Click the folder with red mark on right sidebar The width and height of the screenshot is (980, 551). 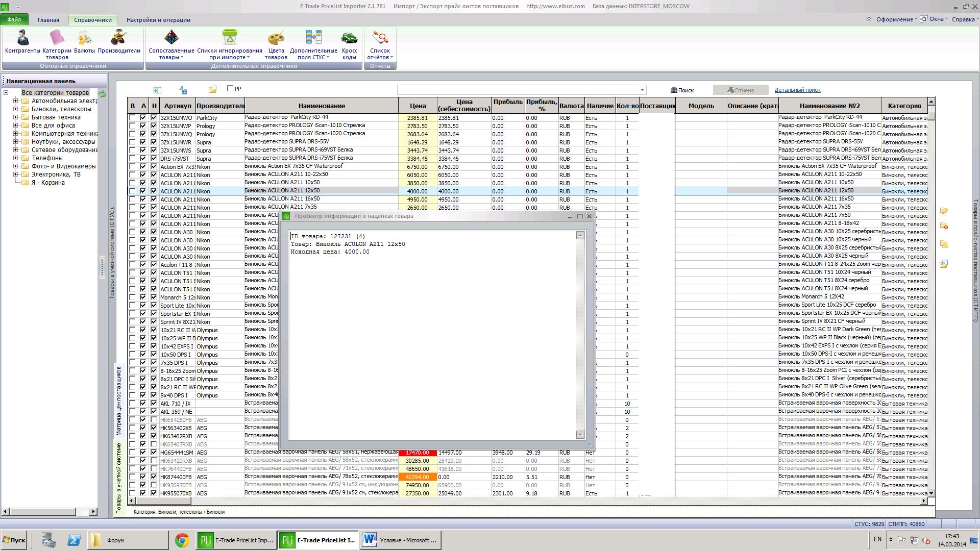coord(944,226)
